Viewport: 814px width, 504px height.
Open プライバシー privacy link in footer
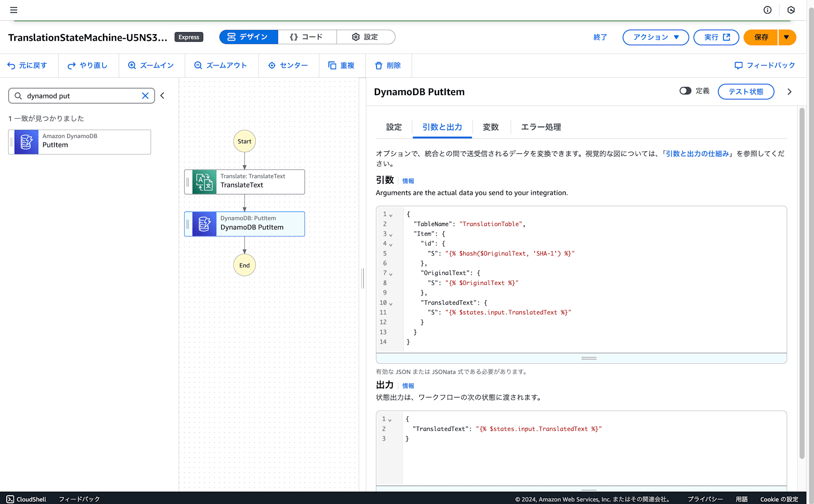tap(705, 499)
